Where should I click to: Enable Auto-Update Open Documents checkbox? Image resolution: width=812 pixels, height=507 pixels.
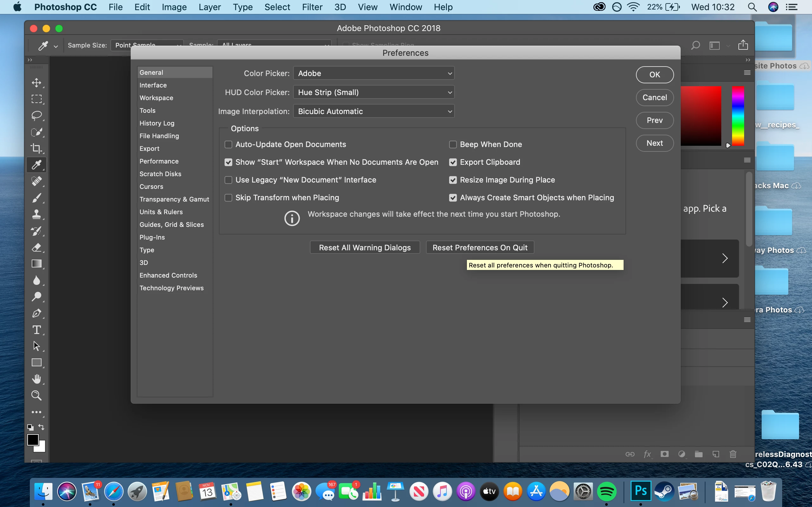(228, 144)
